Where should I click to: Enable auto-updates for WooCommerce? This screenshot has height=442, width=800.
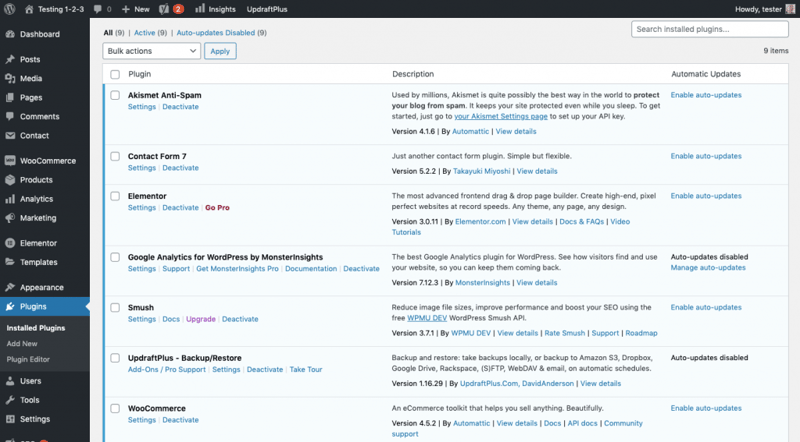pos(706,408)
